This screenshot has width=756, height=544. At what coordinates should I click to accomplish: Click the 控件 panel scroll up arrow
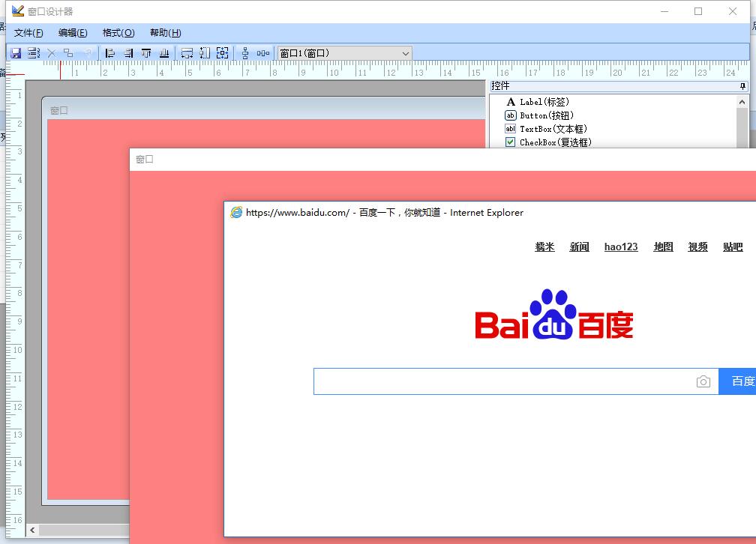[742, 102]
